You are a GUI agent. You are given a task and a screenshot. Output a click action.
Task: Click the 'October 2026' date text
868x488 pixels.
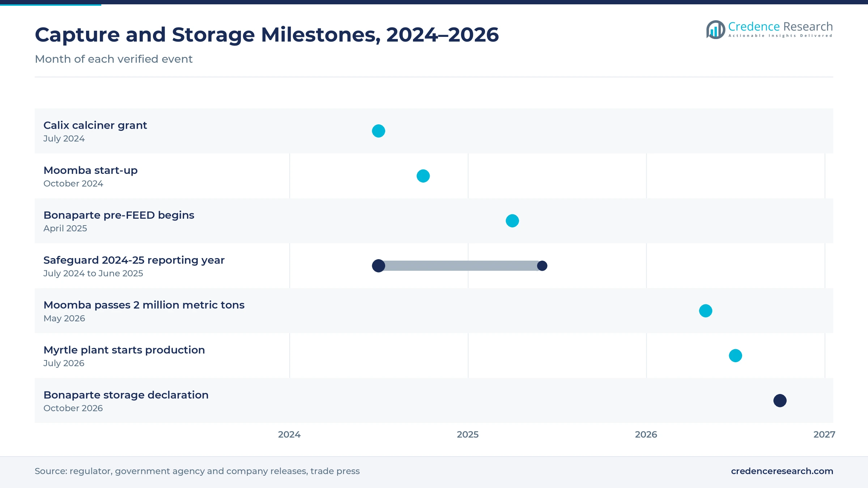point(73,408)
